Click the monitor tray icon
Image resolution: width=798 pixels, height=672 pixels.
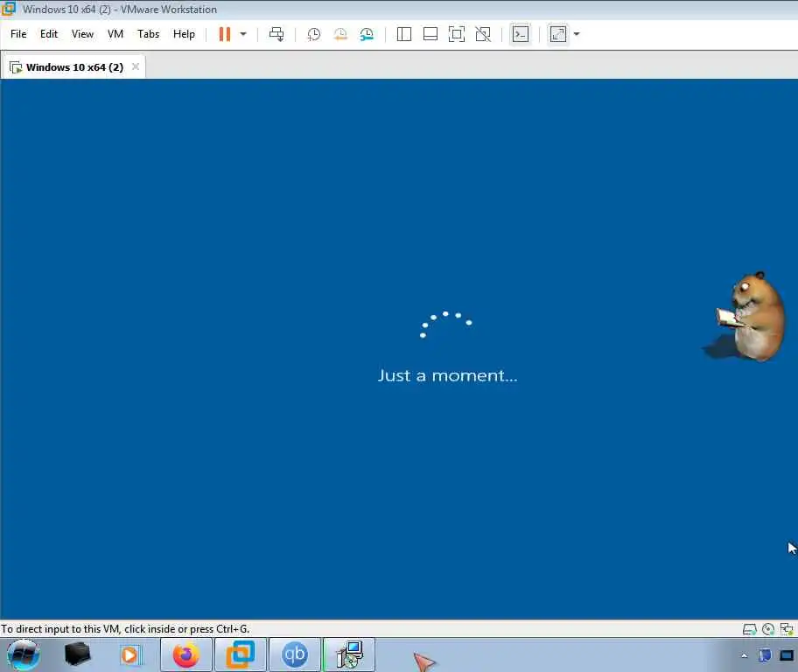(787, 655)
